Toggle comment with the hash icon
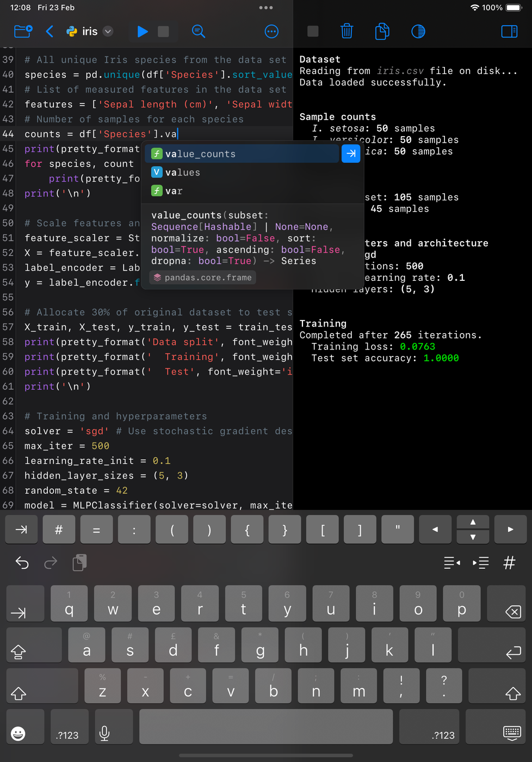Screen dimensions: 532x762 click(509, 562)
